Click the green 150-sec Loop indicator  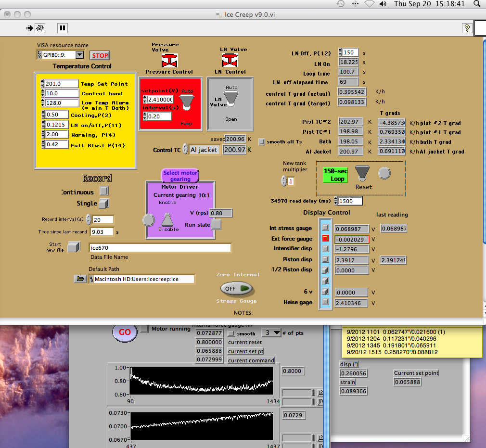[334, 175]
